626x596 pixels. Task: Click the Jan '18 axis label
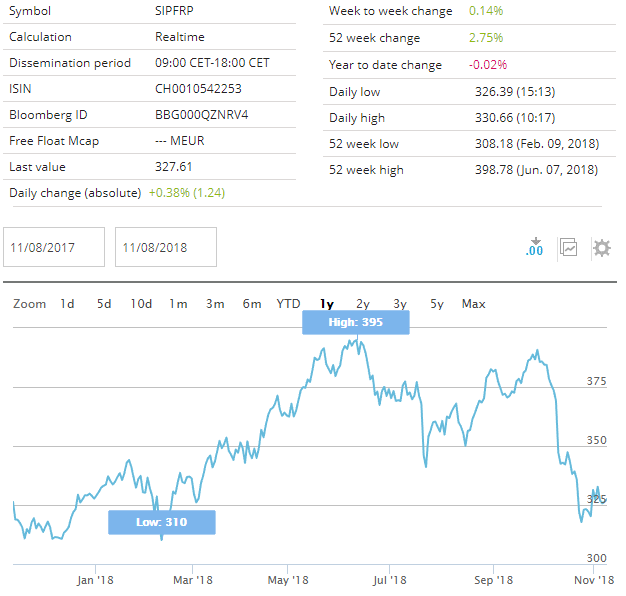[x=95, y=580]
